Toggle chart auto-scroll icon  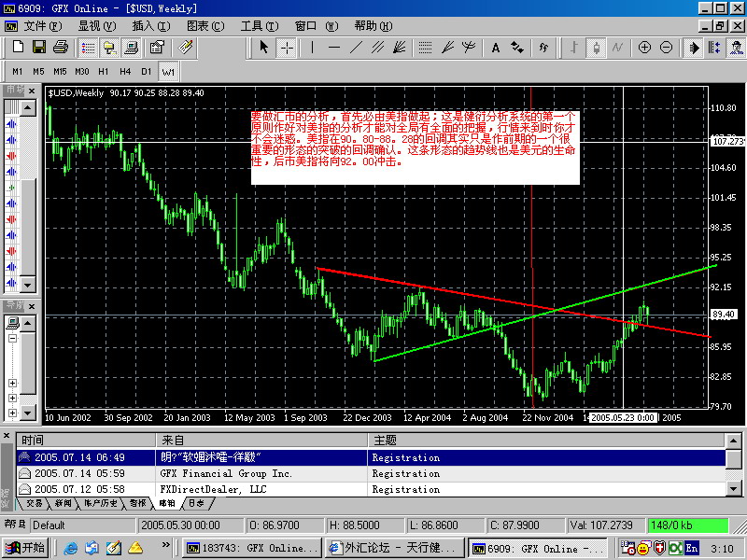pos(694,48)
